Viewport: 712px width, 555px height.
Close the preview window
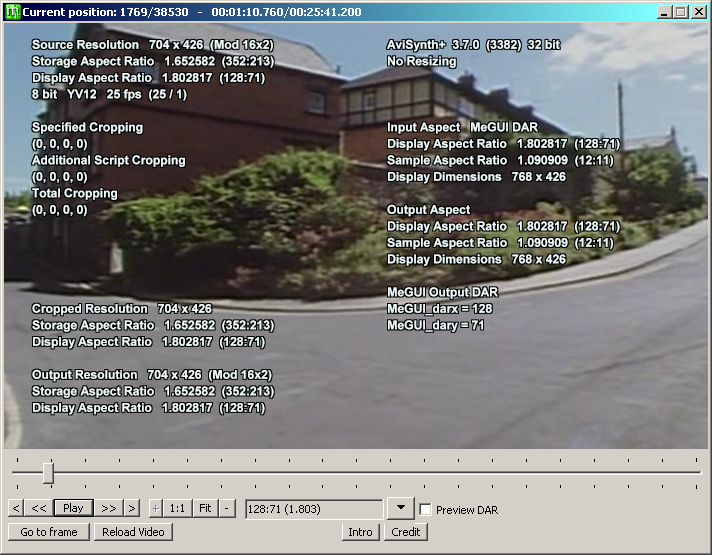tap(698, 12)
